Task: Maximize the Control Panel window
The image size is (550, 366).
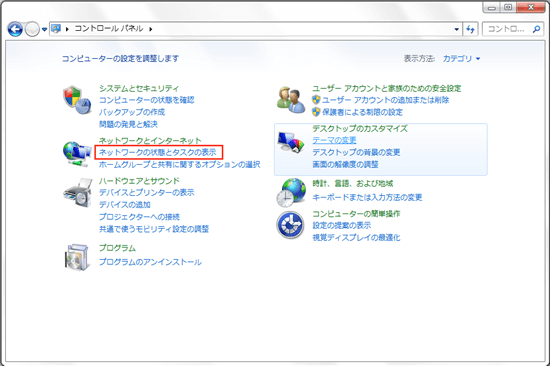Action: coord(508,7)
